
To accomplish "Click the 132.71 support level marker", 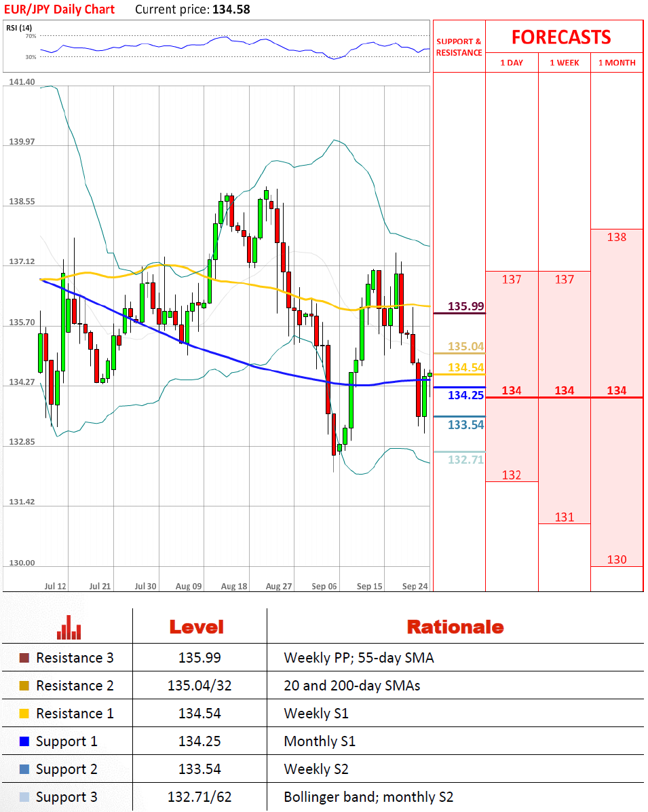I will [466, 460].
